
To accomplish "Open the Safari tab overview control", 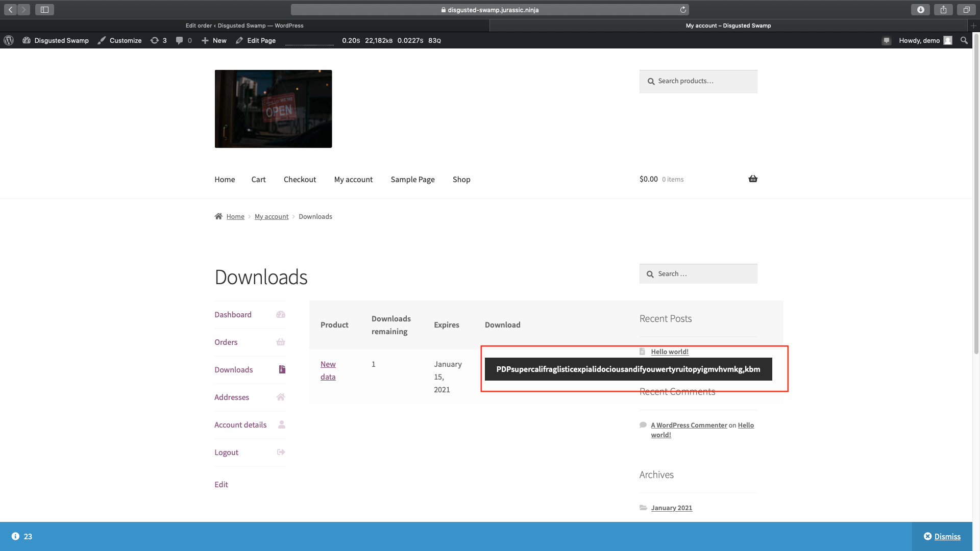I will [x=966, y=9].
